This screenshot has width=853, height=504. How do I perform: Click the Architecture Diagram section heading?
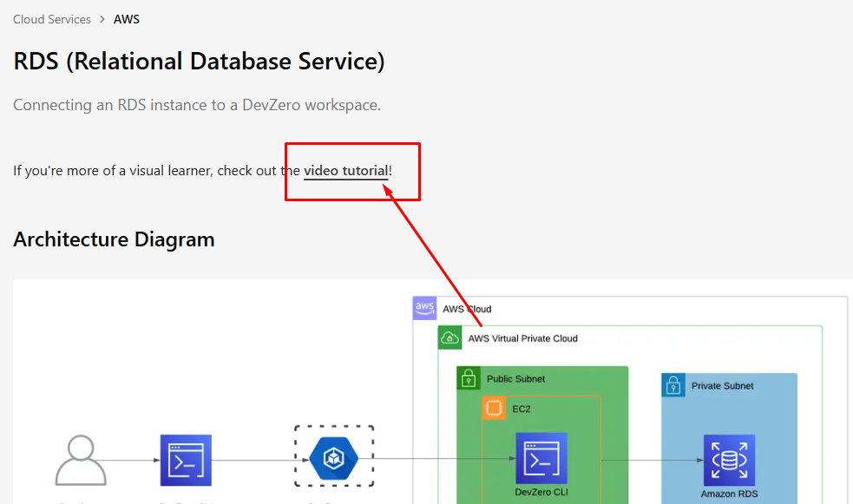(114, 239)
